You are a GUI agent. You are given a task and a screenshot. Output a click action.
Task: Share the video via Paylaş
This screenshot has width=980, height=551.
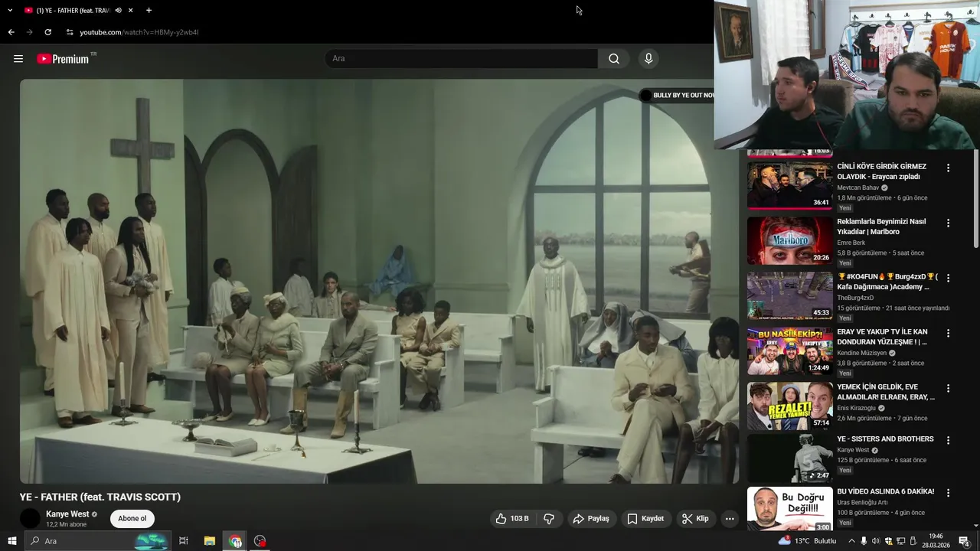tap(591, 519)
